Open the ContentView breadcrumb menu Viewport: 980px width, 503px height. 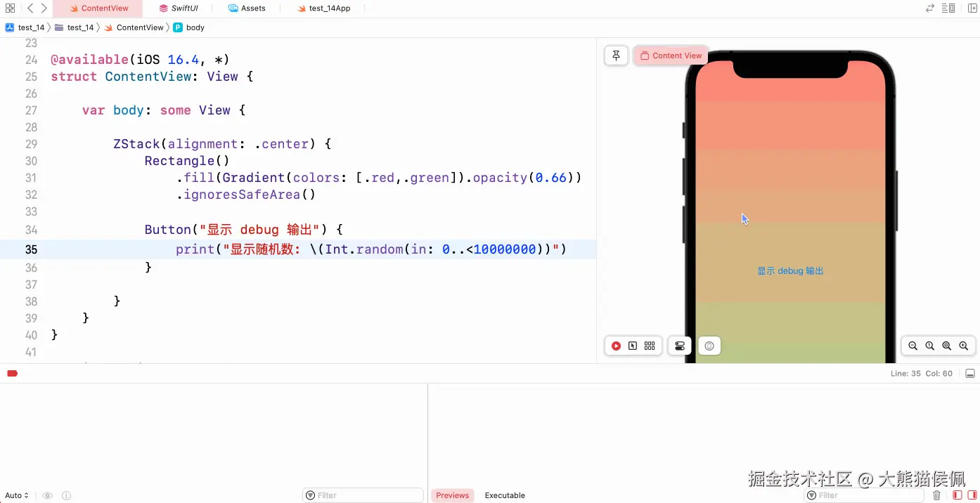point(134,27)
